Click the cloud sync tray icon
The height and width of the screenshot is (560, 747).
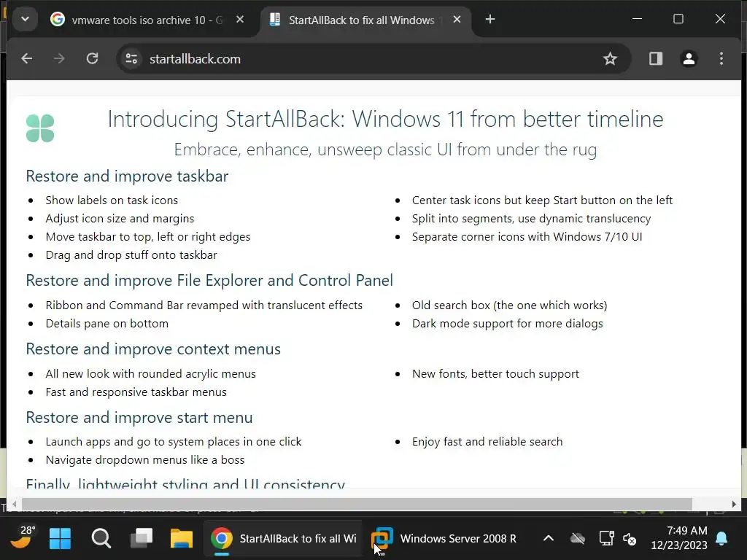578,539
